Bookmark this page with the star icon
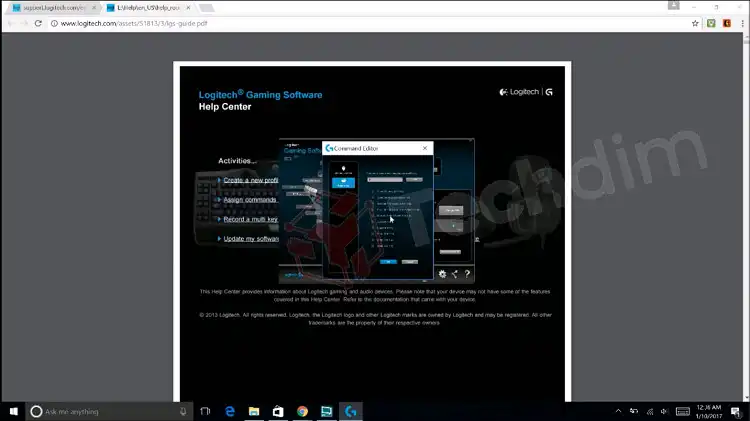Viewport: 750px width, 421px height. (695, 23)
